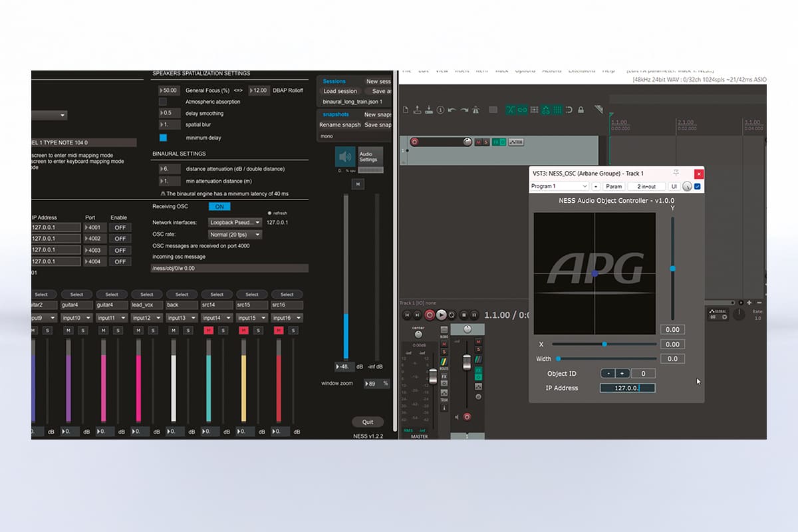Turn off Receiving OSC toggle
Image resolution: width=798 pixels, height=532 pixels.
coord(219,207)
